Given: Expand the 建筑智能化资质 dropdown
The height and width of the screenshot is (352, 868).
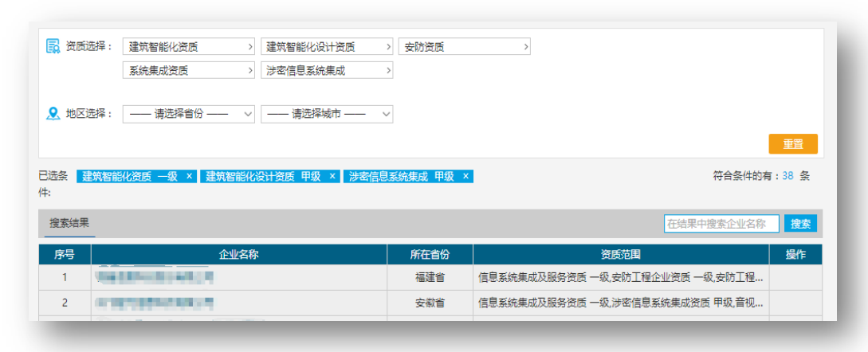Looking at the screenshot, I should [x=189, y=47].
